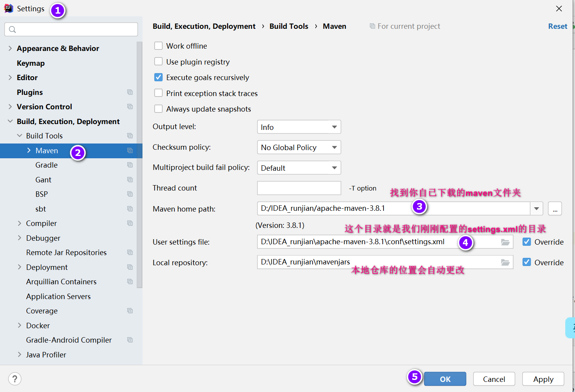Enable the Work offline checkbox
This screenshot has width=575, height=392.
pos(158,46)
